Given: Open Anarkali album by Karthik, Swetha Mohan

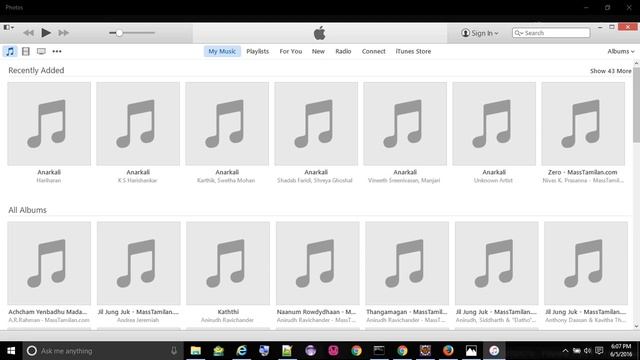Looking at the screenshot, I should coord(227,124).
